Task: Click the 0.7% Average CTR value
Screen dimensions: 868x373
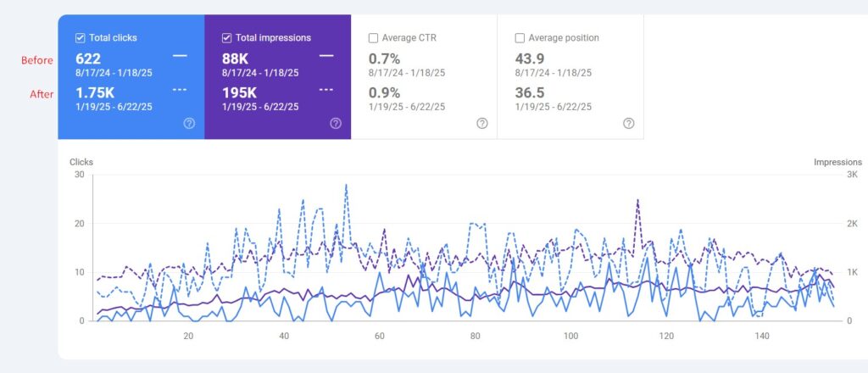Action: [x=382, y=58]
